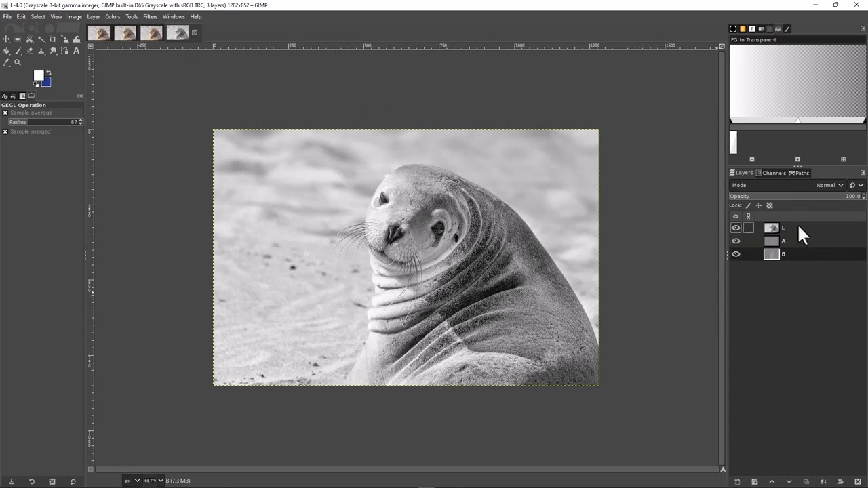Screen dimensions: 868x488
Task: Select the Bucket Fill tool
Action: coord(6,51)
